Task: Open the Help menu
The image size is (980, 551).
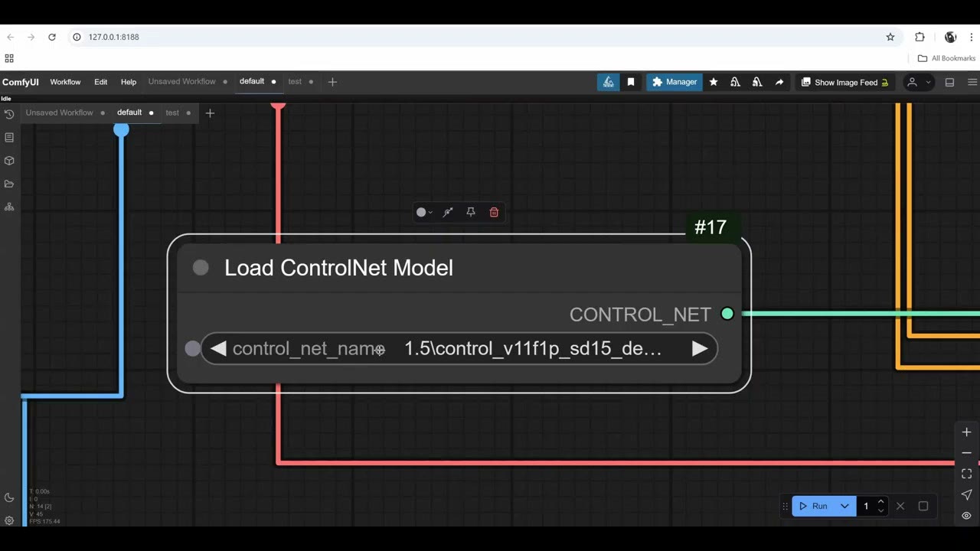Action: (129, 82)
